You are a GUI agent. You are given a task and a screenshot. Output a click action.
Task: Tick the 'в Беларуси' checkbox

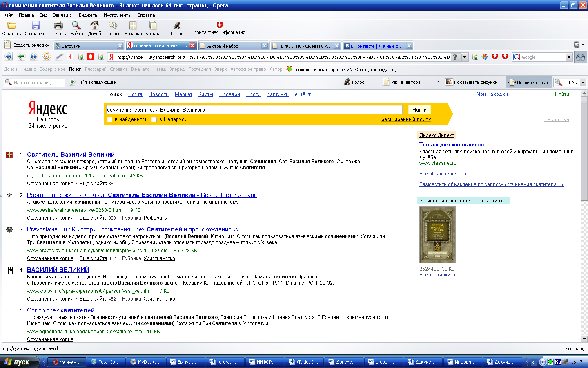point(154,119)
